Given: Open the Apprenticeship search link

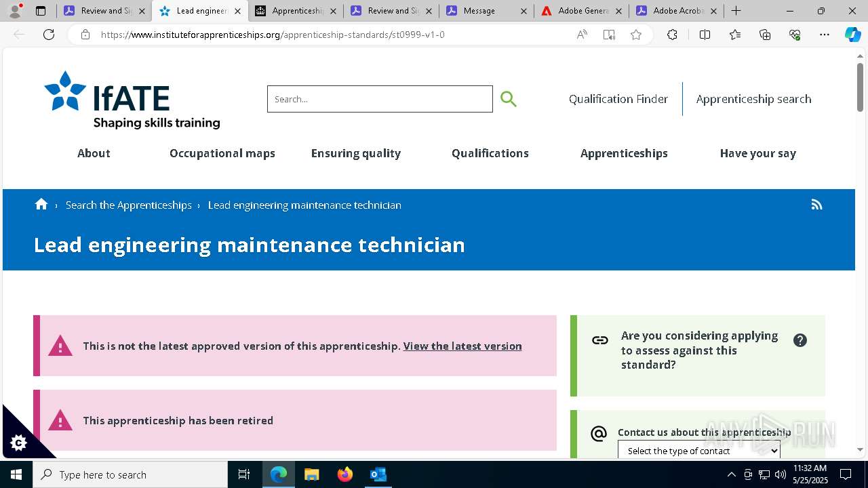Looking at the screenshot, I should click(x=753, y=99).
